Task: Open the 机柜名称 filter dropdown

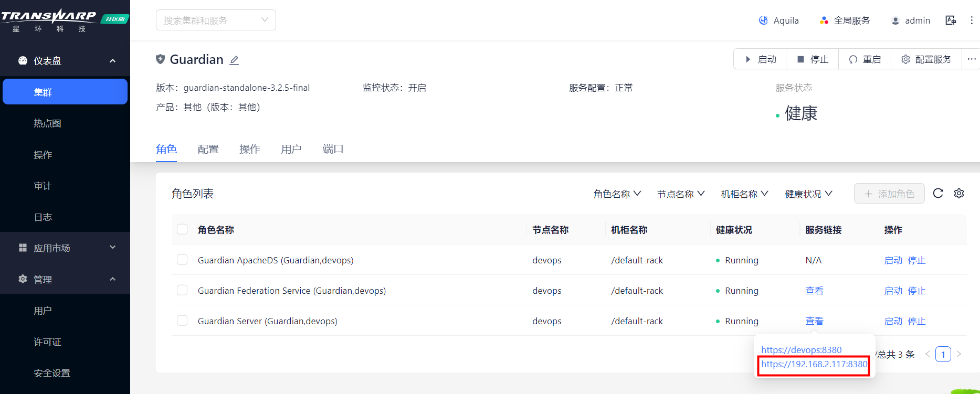Action: coord(745,194)
